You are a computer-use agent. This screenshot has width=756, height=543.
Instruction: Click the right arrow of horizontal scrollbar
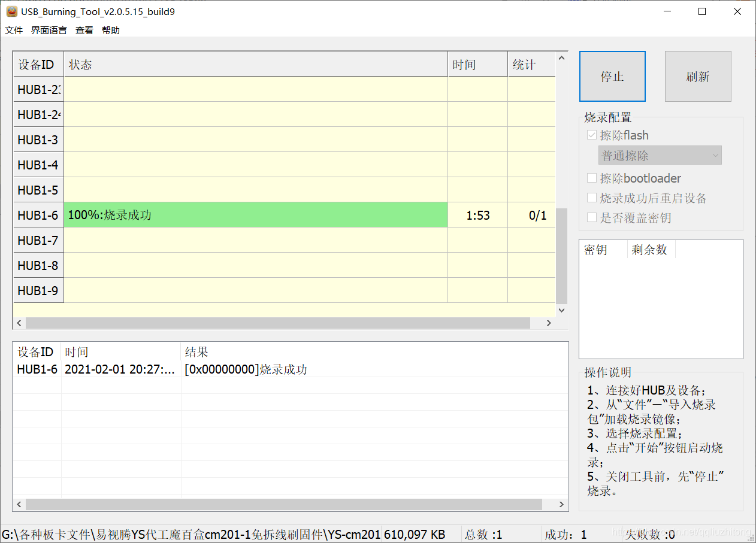click(549, 323)
